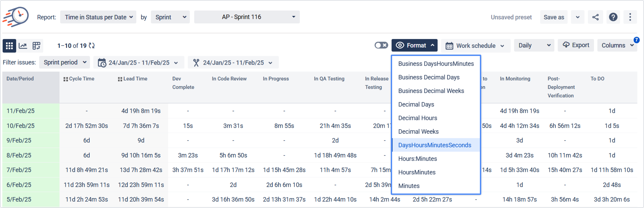Open the line chart view icon
This screenshot has width=644, height=208.
[x=23, y=46]
